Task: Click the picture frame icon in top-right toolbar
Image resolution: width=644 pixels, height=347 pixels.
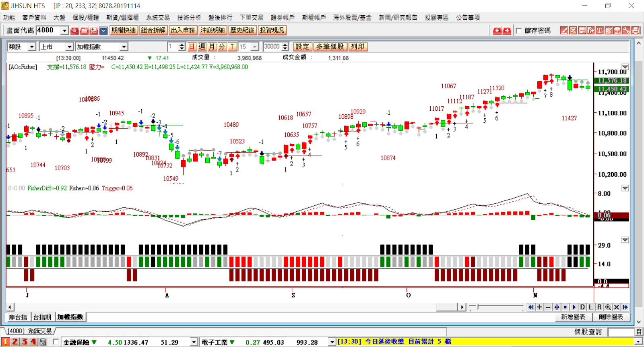Action: click(x=573, y=30)
